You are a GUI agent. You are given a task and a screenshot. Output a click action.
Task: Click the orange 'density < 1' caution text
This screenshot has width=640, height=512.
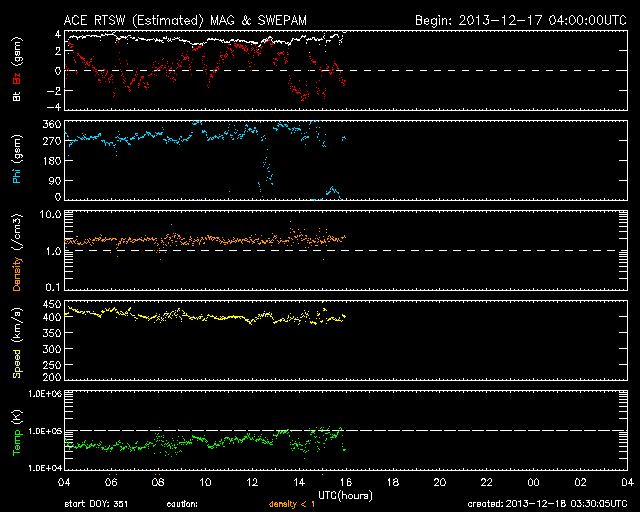click(292, 504)
